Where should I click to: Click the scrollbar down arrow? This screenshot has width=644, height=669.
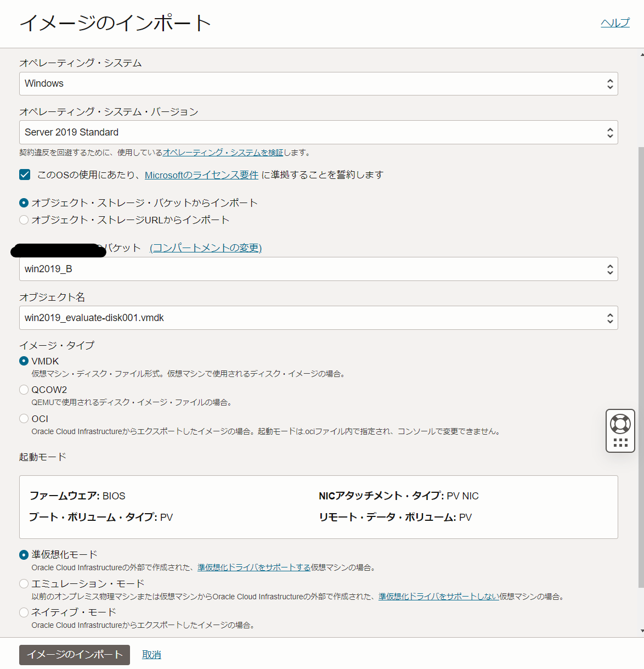pyautogui.click(x=641, y=631)
